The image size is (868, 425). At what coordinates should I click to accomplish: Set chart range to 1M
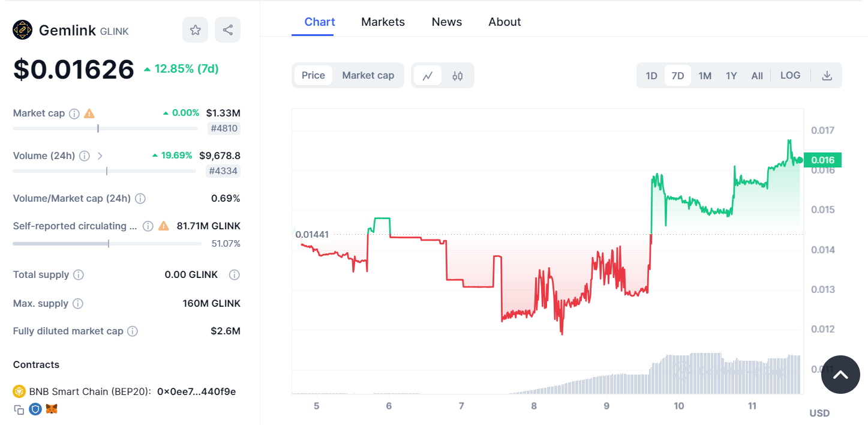(x=705, y=76)
